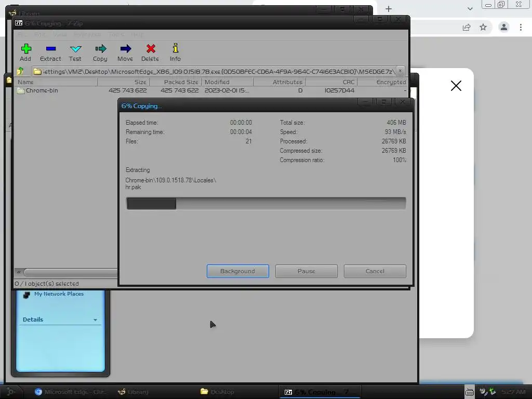The image size is (532, 399).
Task: Click the CRC value 10257D44
Action: click(x=339, y=90)
